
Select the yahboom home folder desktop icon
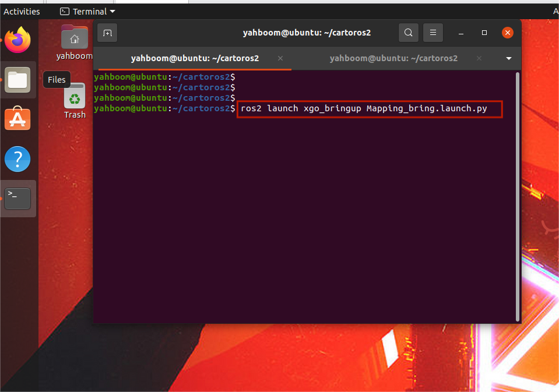pyautogui.click(x=75, y=43)
